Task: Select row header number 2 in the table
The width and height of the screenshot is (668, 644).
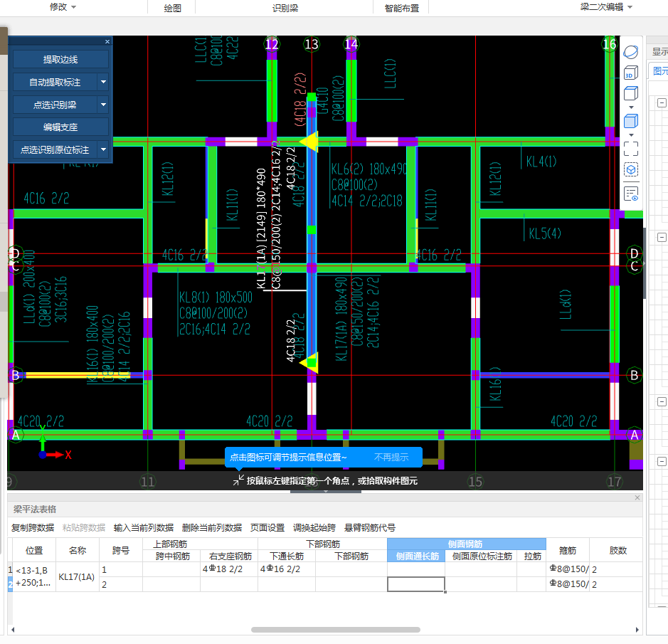Action: pos(10,584)
